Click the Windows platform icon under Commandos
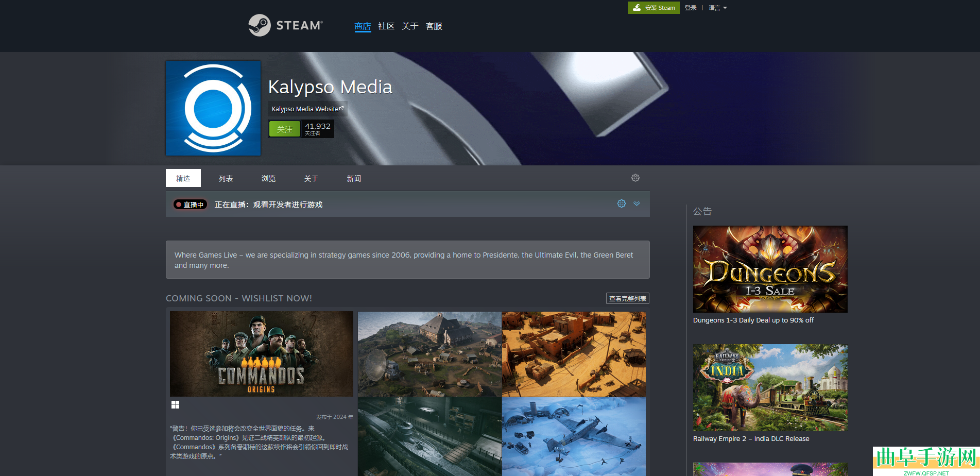This screenshot has width=980, height=476. (x=175, y=405)
